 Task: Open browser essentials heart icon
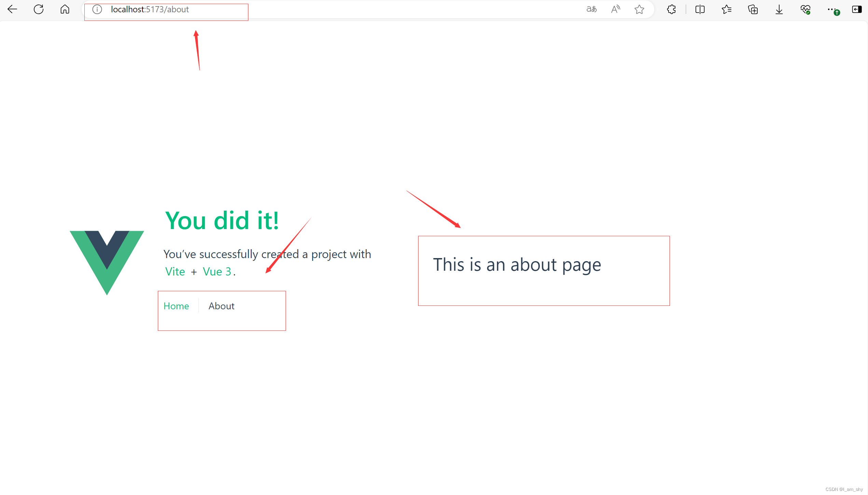point(805,9)
